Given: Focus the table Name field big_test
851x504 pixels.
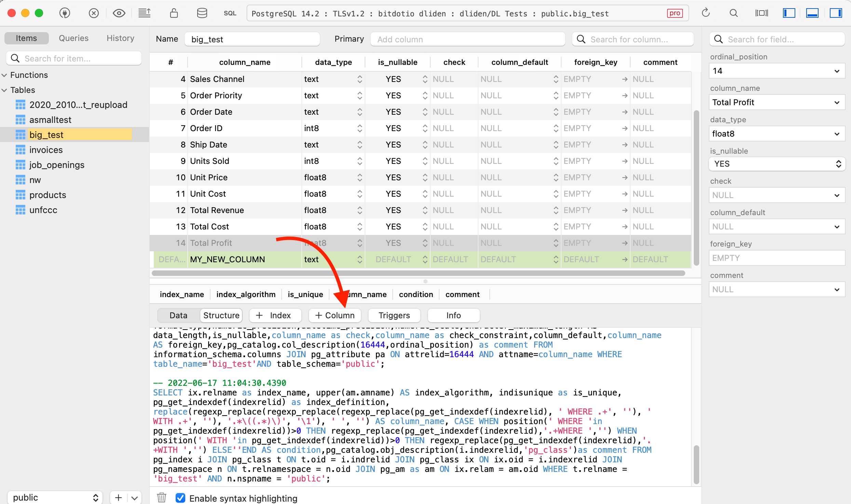Looking at the screenshot, I should click(252, 39).
